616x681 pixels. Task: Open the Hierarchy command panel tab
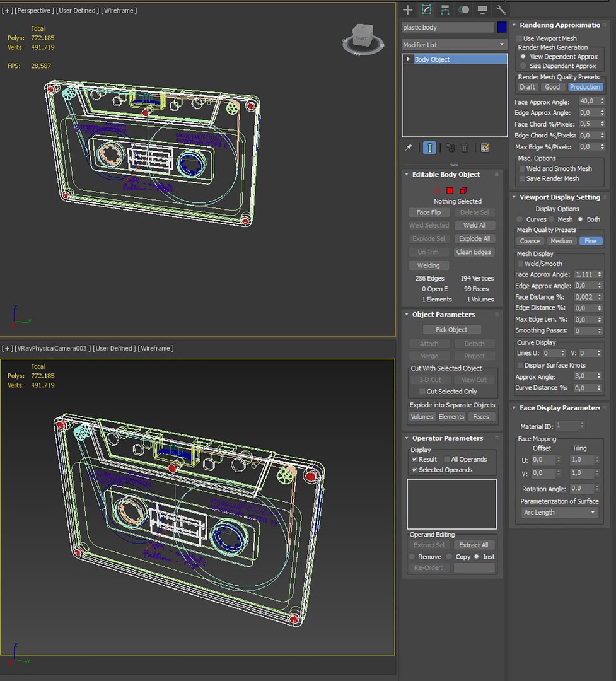(x=445, y=9)
